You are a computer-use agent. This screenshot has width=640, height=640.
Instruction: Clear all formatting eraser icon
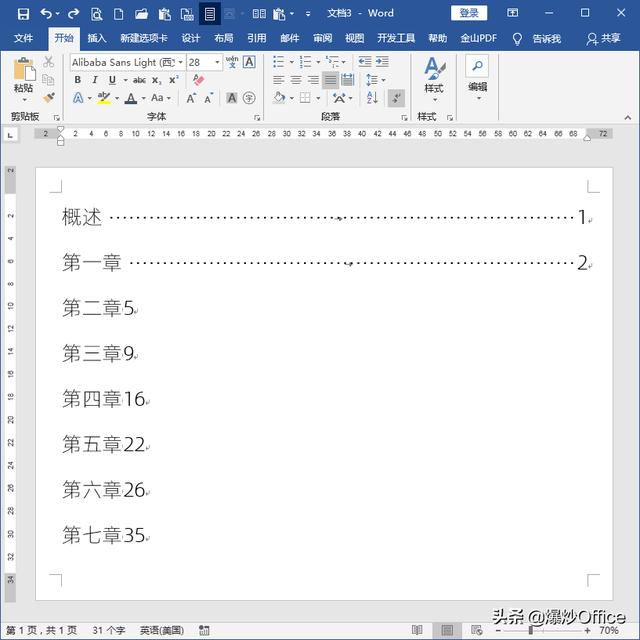[x=198, y=80]
